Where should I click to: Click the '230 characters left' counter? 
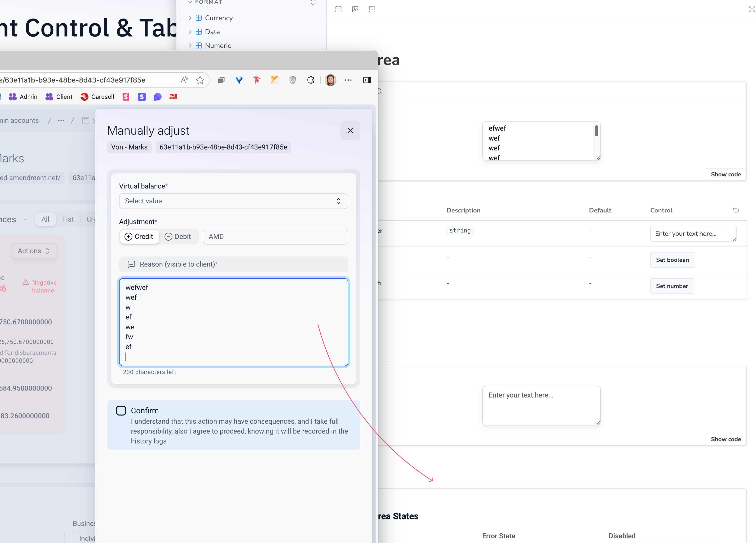pos(149,372)
